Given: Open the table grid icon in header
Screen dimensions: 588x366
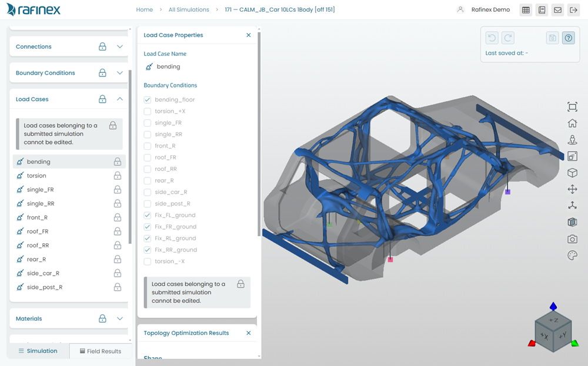Looking at the screenshot, I should click(x=526, y=10).
